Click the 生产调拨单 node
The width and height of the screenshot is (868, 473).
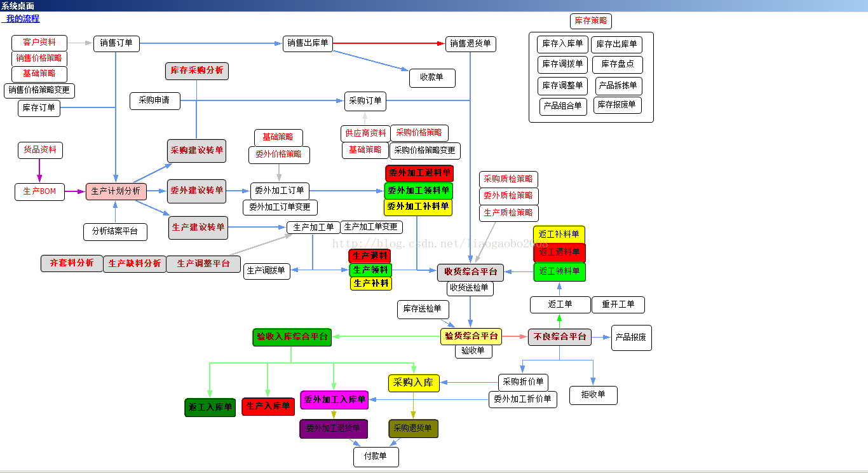[x=267, y=271]
